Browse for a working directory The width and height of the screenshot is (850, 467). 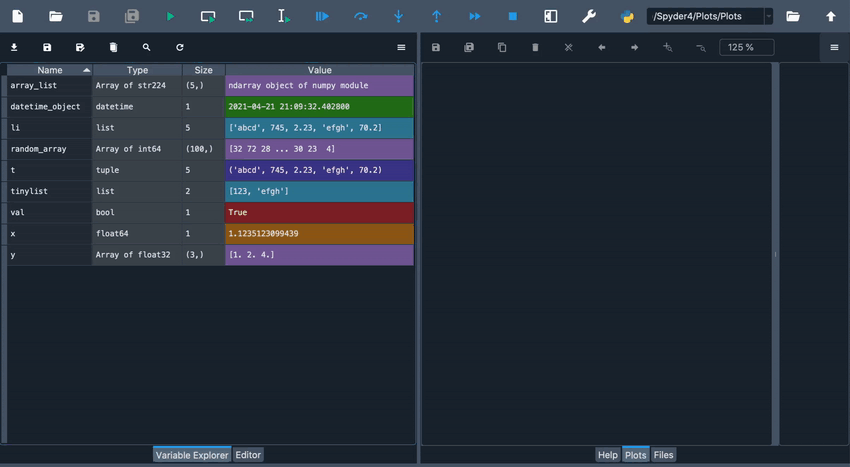pyautogui.click(x=793, y=16)
